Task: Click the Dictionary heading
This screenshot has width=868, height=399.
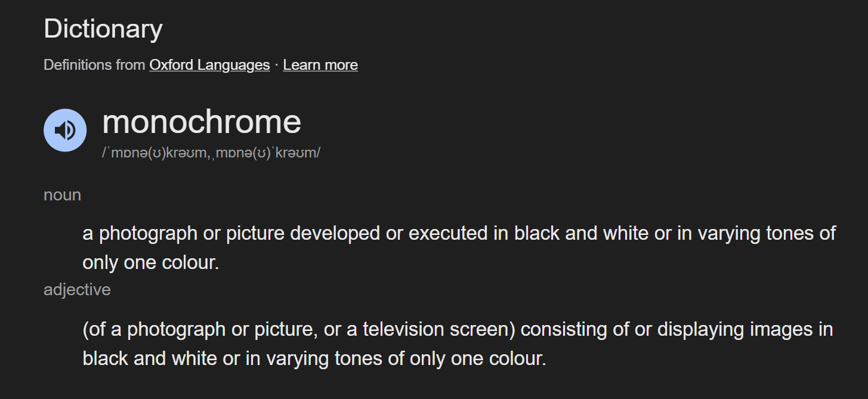Action: [x=103, y=29]
